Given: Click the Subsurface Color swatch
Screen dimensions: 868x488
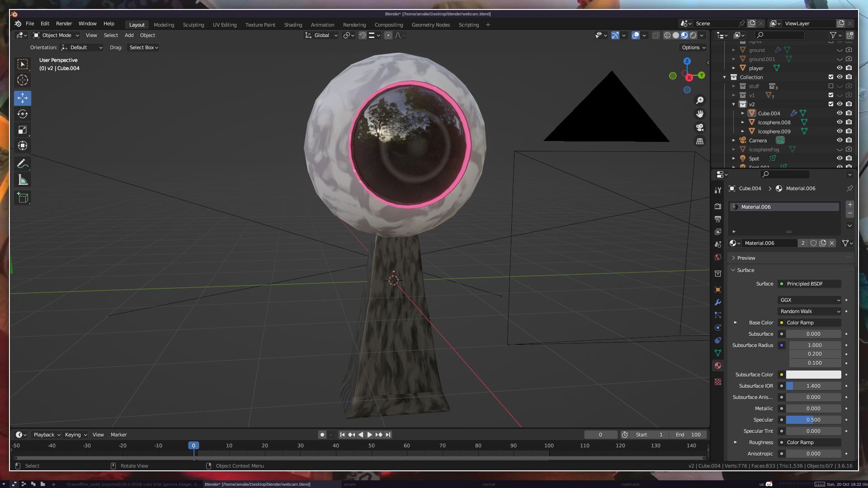Looking at the screenshot, I should pos(813,375).
